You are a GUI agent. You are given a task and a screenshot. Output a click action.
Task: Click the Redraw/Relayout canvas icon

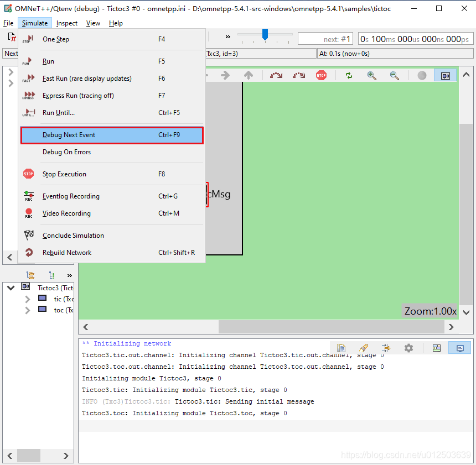pyautogui.click(x=349, y=75)
